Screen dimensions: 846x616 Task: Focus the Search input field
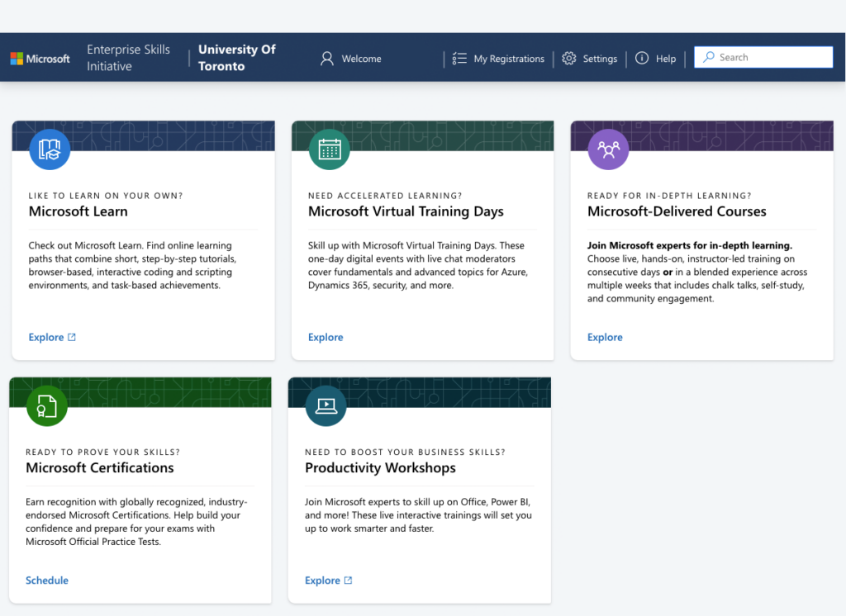click(x=763, y=57)
